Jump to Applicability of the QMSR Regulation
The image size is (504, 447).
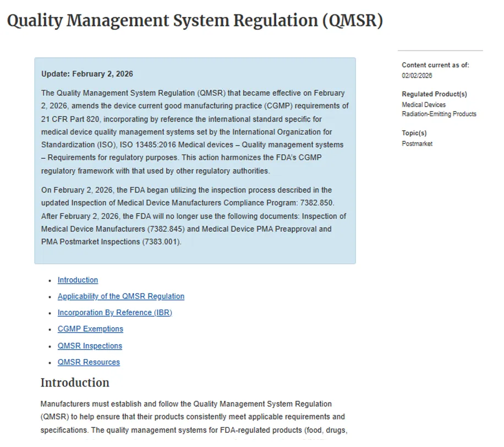point(121,296)
